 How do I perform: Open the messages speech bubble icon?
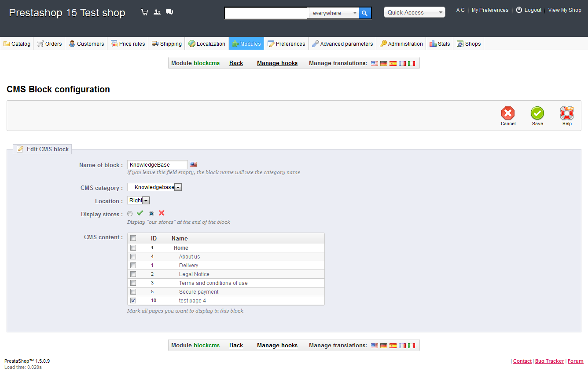(169, 12)
